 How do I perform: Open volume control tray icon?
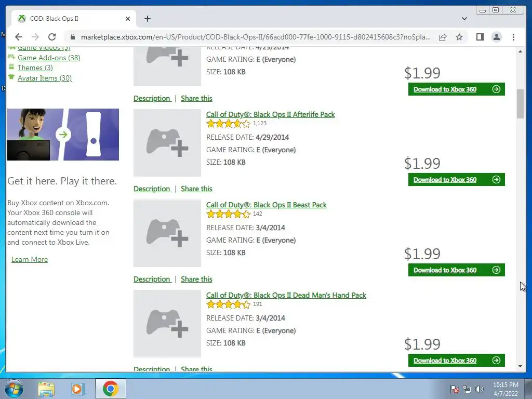[479, 389]
